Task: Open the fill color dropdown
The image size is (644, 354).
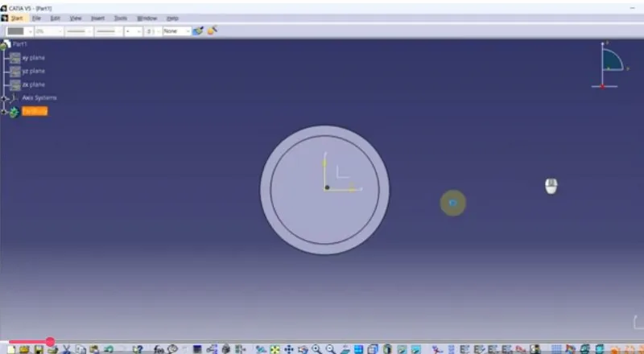Action: [19, 31]
